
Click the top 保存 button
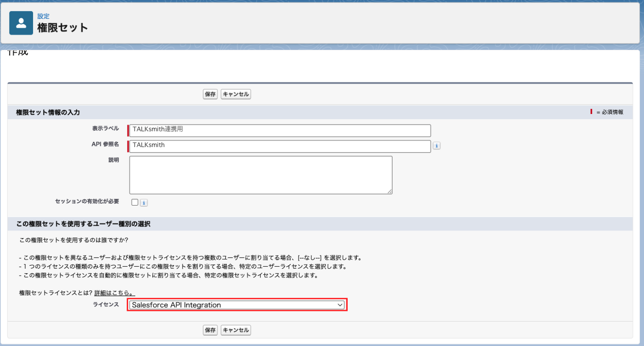pos(210,94)
